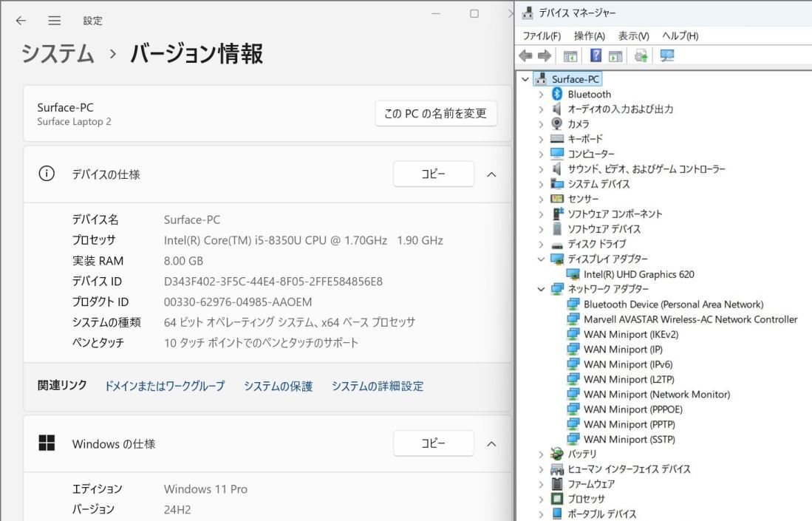Open the Settings hamburger navigation menu
Screen dimensions: 812x521
55,20
